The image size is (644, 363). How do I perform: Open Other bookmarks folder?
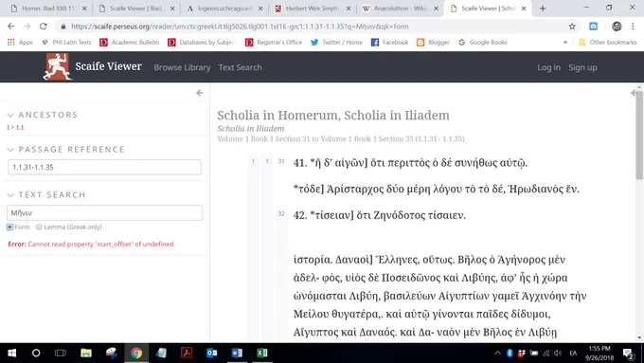[x=607, y=42]
